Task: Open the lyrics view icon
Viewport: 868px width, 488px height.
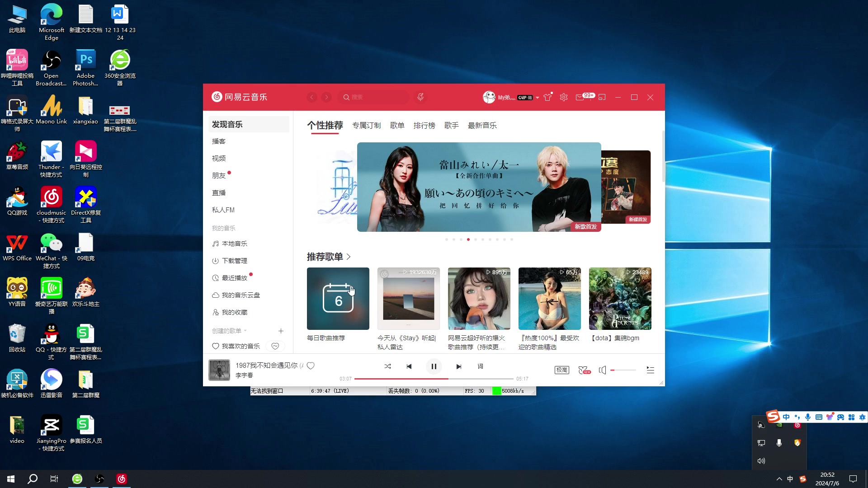Action: click(x=480, y=366)
